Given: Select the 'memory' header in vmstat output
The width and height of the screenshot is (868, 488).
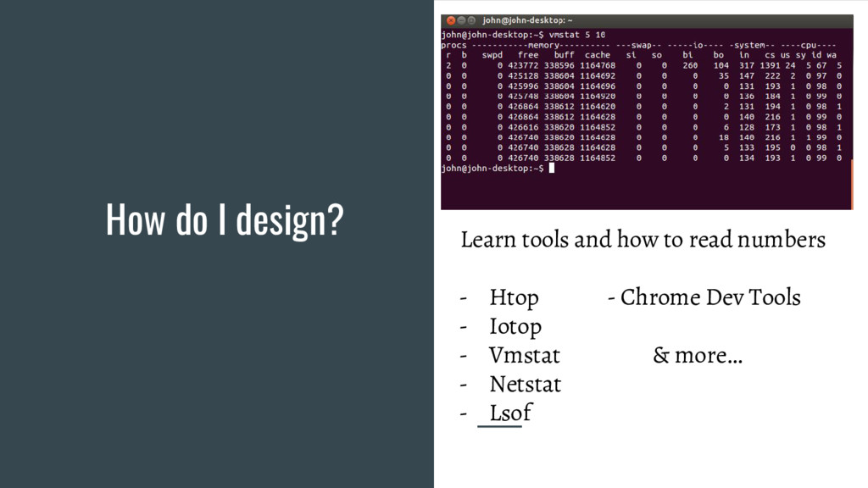Looking at the screenshot, I should tap(543, 46).
